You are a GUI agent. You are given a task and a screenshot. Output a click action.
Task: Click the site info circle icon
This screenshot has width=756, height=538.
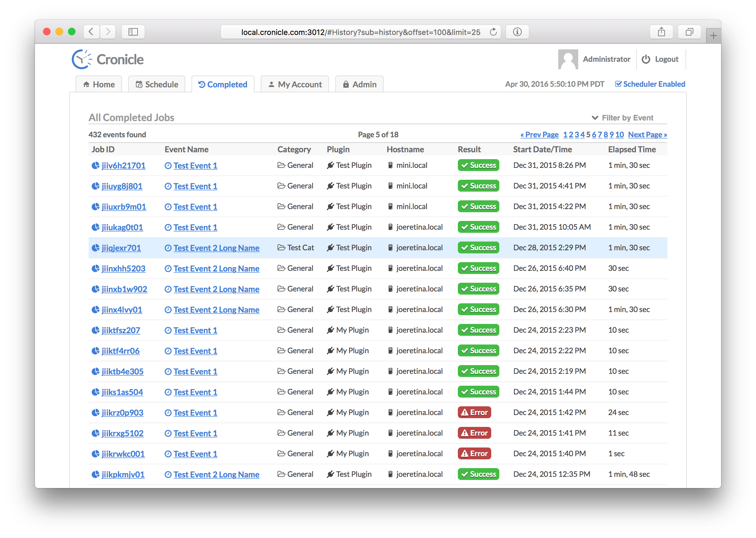517,32
